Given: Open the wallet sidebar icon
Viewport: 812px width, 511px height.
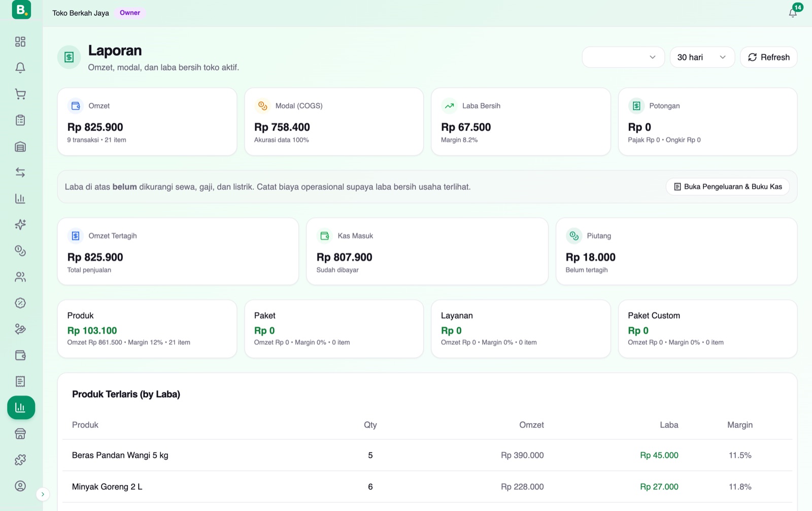Looking at the screenshot, I should (x=20, y=355).
